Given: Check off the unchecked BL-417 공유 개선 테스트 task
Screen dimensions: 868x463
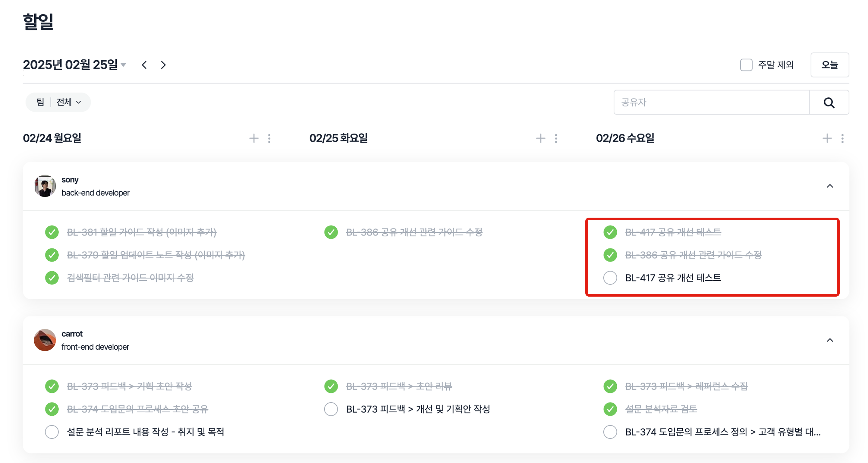Looking at the screenshot, I should pyautogui.click(x=610, y=278).
